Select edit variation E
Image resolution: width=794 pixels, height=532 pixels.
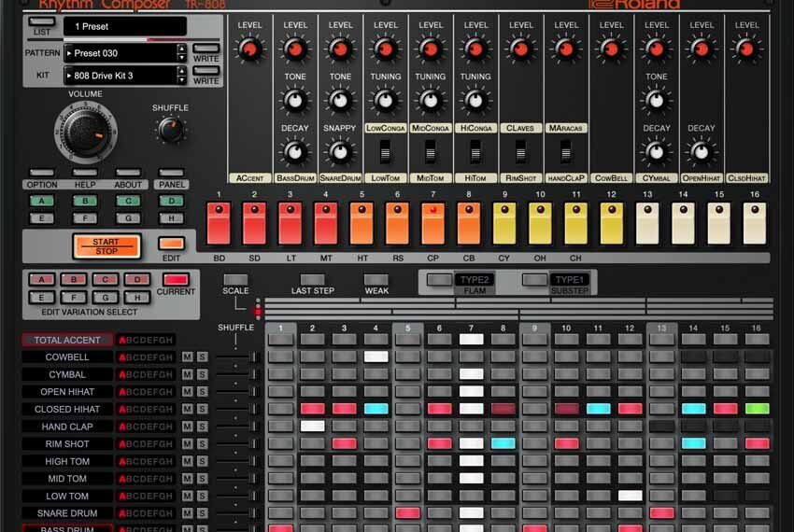tap(41, 297)
